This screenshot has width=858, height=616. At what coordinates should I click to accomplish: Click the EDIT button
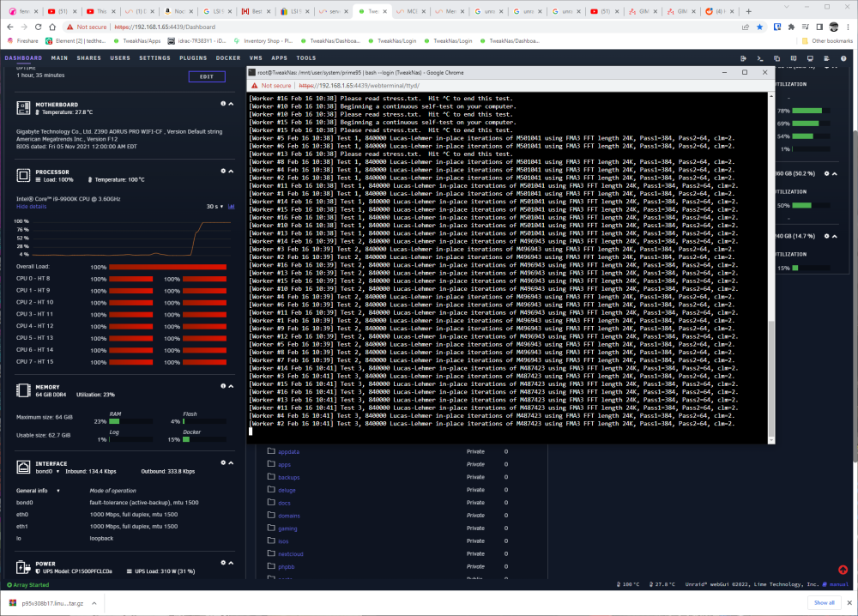(x=207, y=76)
